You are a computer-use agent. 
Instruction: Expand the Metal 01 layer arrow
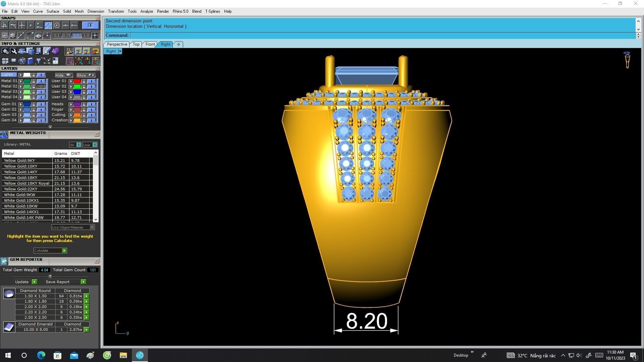(20, 81)
